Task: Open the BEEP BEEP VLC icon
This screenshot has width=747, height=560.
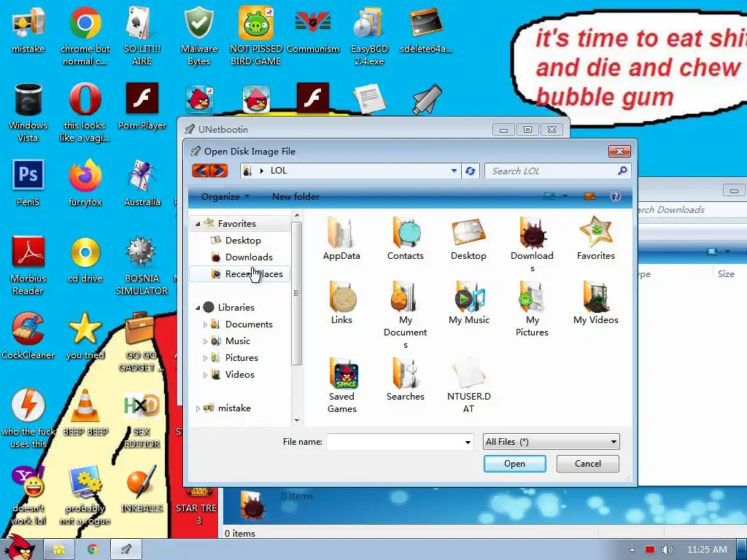Action: click(x=85, y=412)
